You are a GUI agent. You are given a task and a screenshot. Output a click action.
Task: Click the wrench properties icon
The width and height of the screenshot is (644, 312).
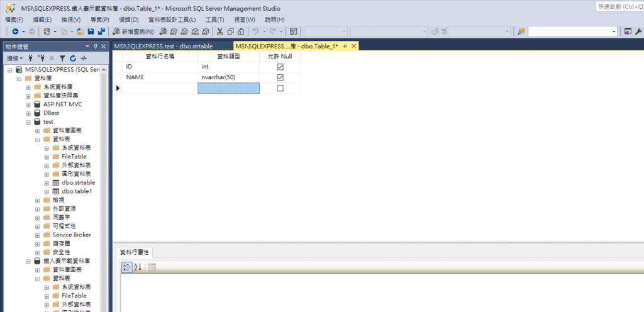(x=639, y=31)
